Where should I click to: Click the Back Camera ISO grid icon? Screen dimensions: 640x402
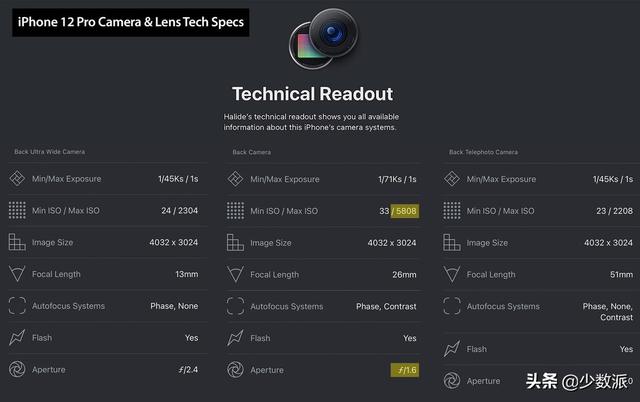(x=235, y=211)
